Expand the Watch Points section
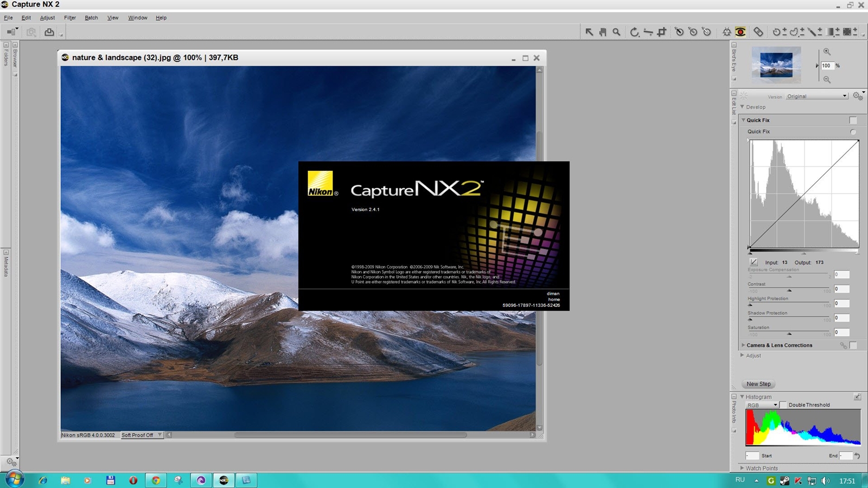 [x=742, y=468]
